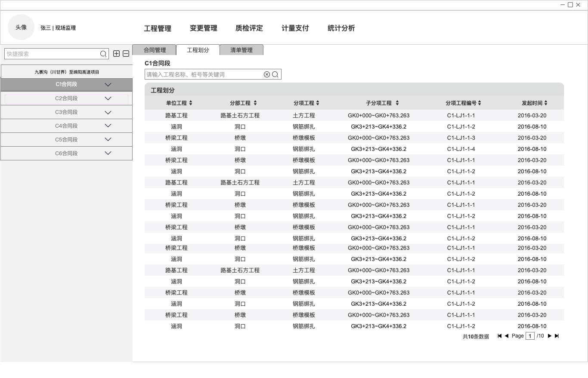Click the page number input box
The height and width of the screenshot is (378, 588).
pyautogui.click(x=530, y=336)
